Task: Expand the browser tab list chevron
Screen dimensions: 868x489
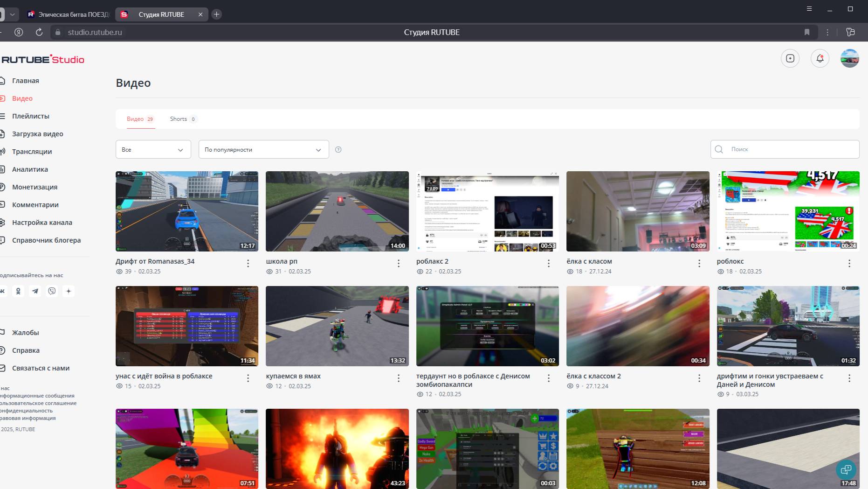Action: point(13,14)
